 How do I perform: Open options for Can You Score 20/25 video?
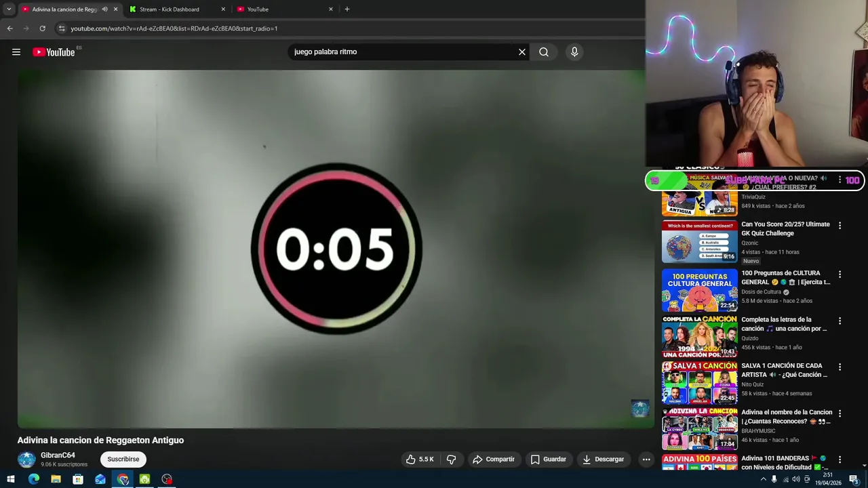840,226
